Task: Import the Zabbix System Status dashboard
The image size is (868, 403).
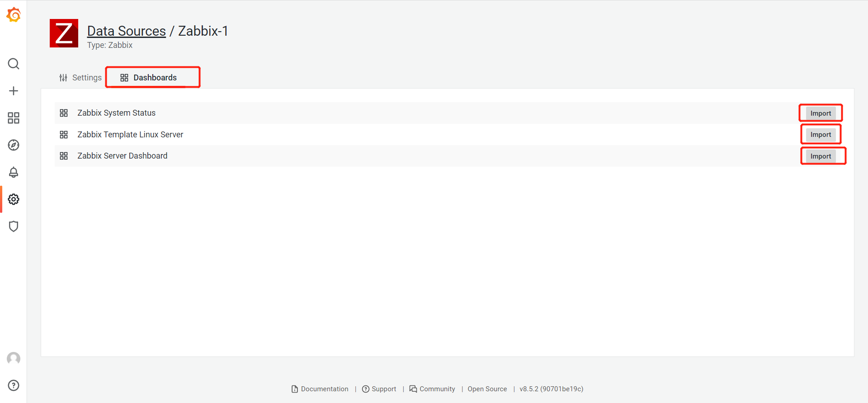Action: pyautogui.click(x=821, y=113)
